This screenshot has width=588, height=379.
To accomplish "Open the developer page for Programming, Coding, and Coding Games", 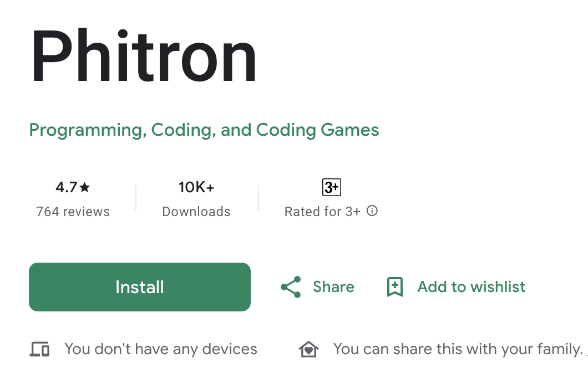I will coord(204,130).
